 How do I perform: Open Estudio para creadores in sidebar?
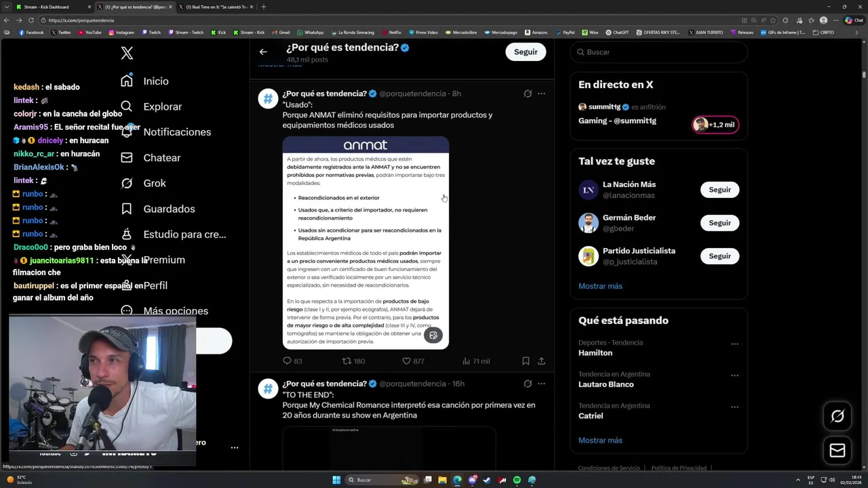click(173, 234)
